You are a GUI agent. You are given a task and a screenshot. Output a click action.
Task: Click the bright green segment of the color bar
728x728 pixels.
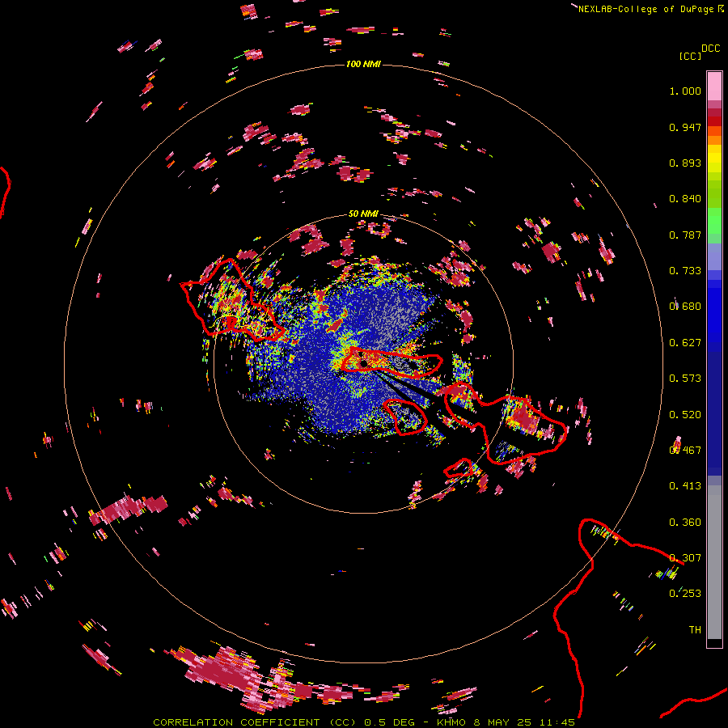coord(714,221)
